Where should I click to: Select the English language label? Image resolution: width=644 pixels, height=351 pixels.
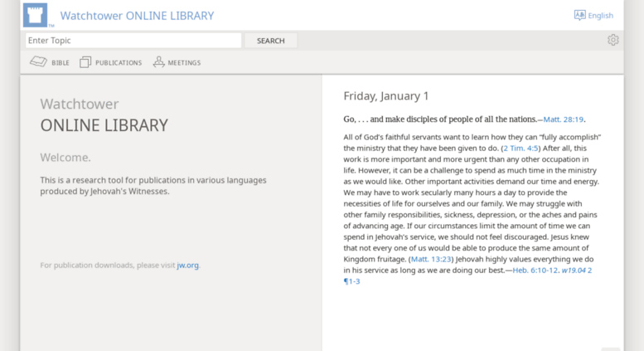(x=601, y=16)
